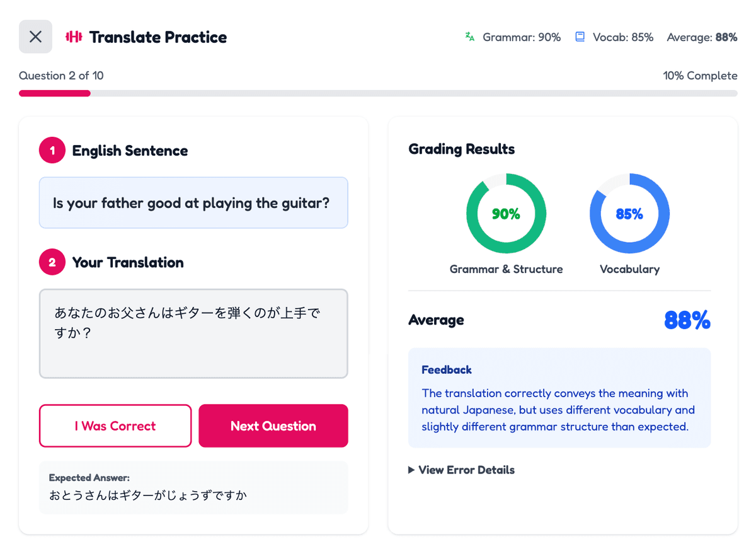Select the I Was Correct button
The width and height of the screenshot is (756, 556).
(x=115, y=426)
